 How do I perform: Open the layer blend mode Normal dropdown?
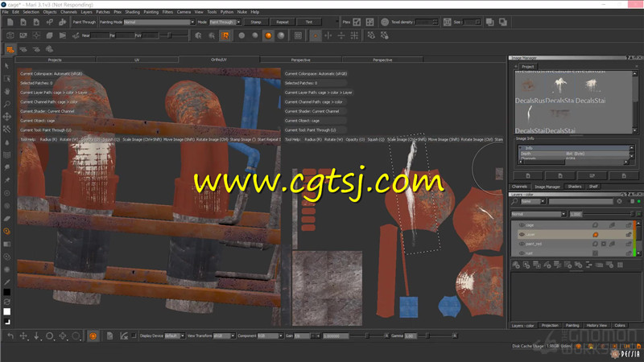pyautogui.click(x=539, y=214)
